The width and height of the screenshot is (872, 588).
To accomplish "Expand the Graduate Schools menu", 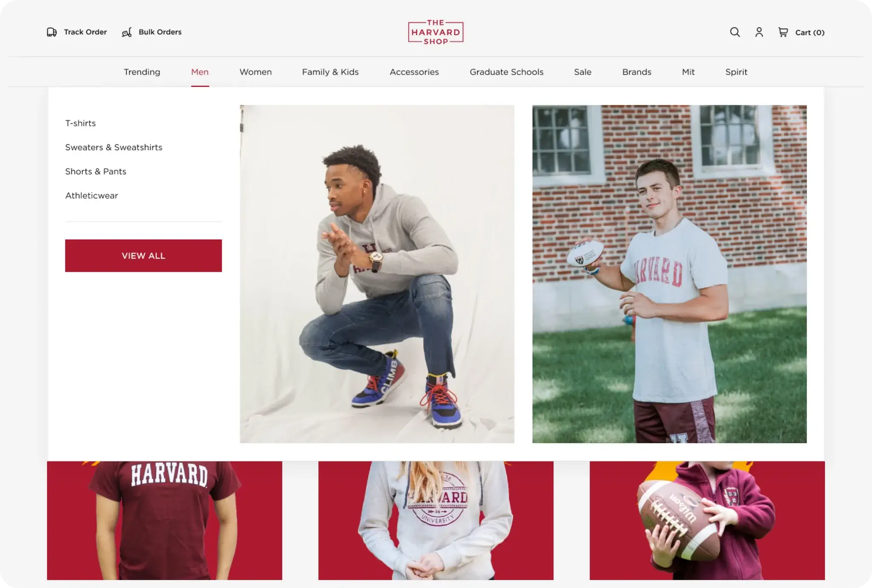I will [x=507, y=72].
